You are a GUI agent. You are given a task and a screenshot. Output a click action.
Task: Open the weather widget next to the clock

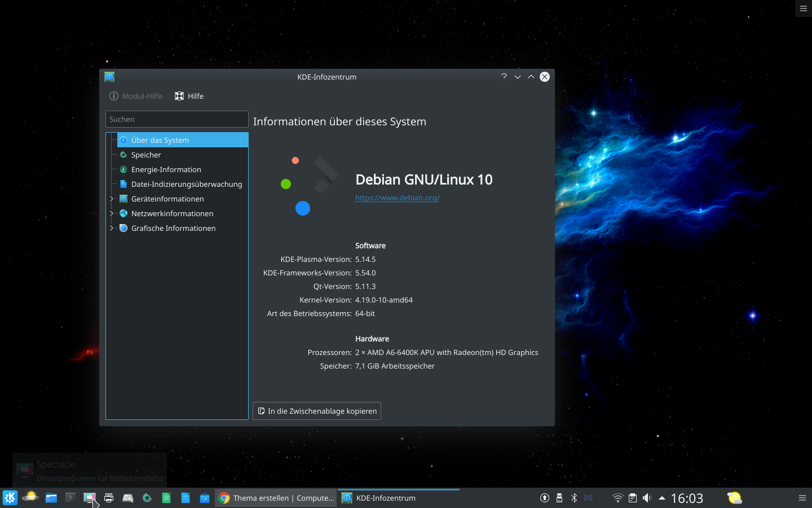735,498
